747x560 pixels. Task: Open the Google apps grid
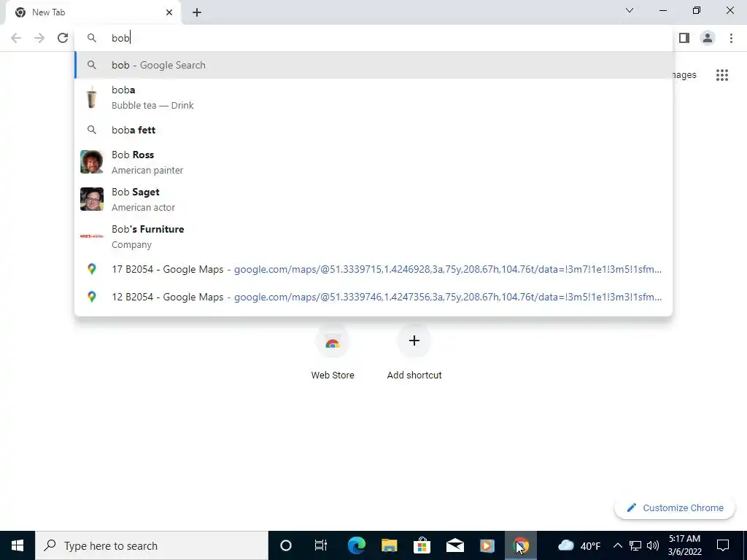point(722,75)
